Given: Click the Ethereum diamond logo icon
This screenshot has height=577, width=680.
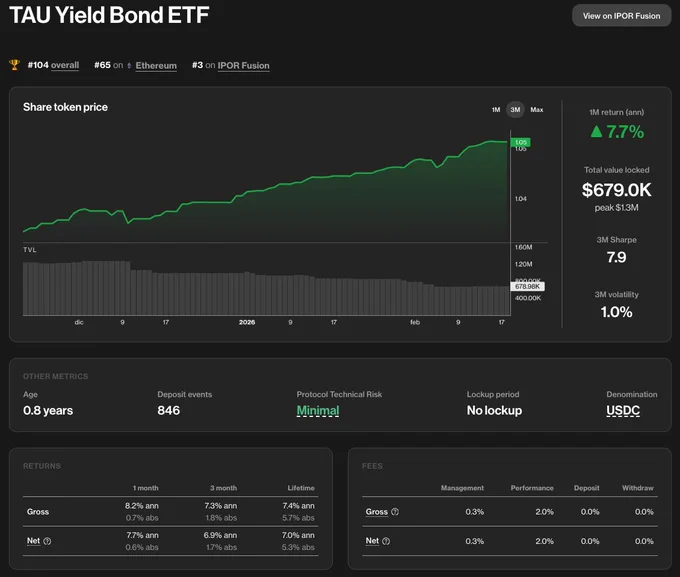Looking at the screenshot, I should click(x=129, y=66).
